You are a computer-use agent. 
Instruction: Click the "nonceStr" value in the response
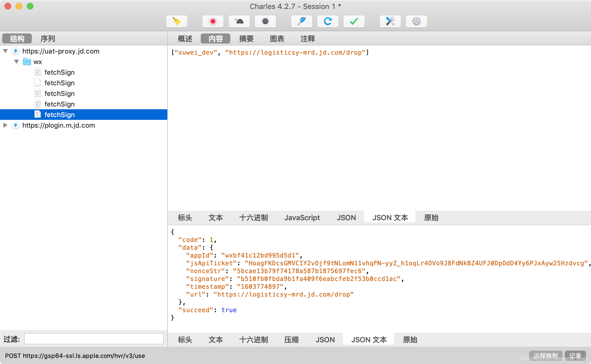[x=299, y=271]
